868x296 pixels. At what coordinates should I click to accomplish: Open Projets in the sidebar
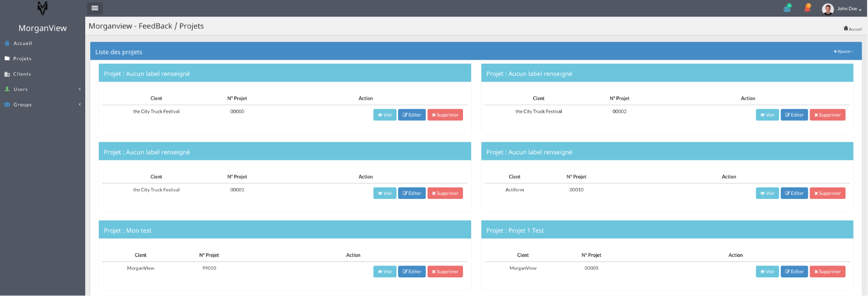(x=22, y=59)
